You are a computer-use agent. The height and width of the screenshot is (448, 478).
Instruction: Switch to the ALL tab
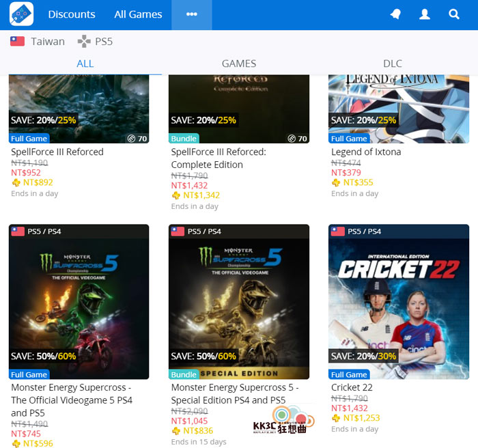pos(85,64)
